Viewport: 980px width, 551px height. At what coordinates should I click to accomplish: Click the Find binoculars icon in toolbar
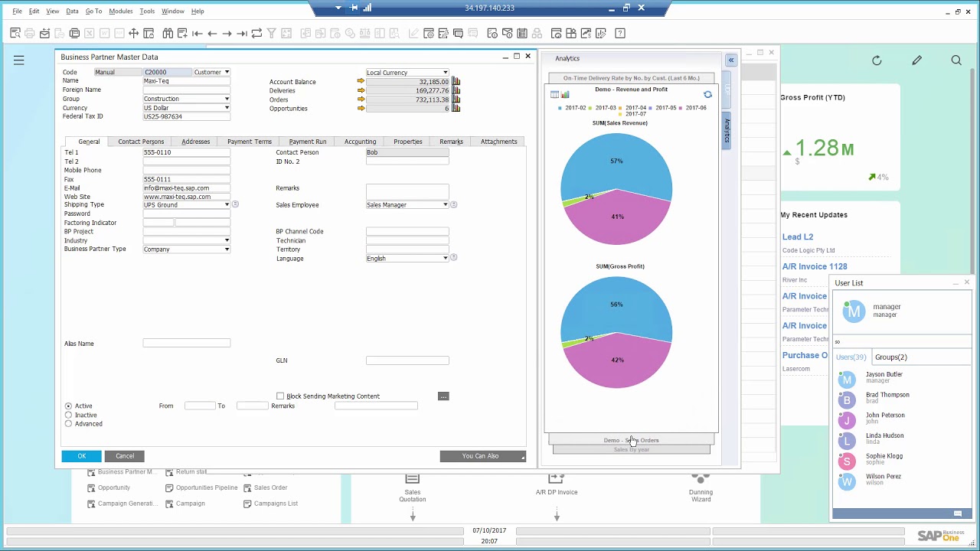(168, 34)
